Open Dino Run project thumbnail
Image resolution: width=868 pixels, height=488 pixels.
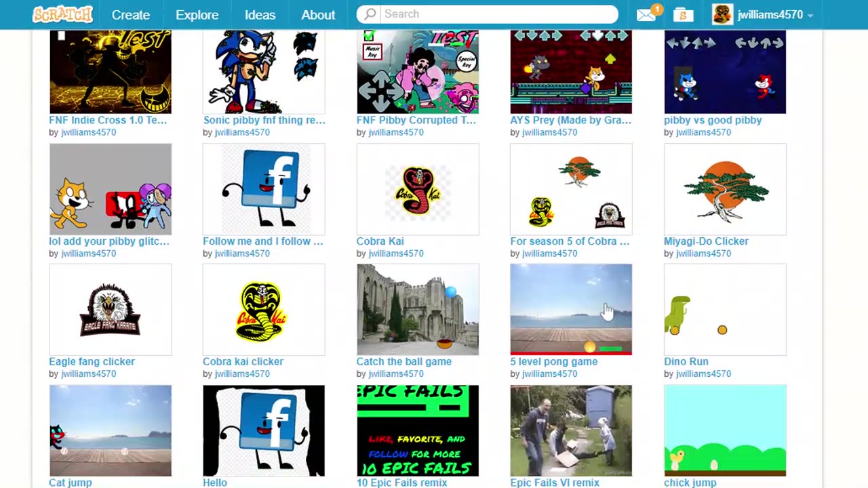click(725, 310)
